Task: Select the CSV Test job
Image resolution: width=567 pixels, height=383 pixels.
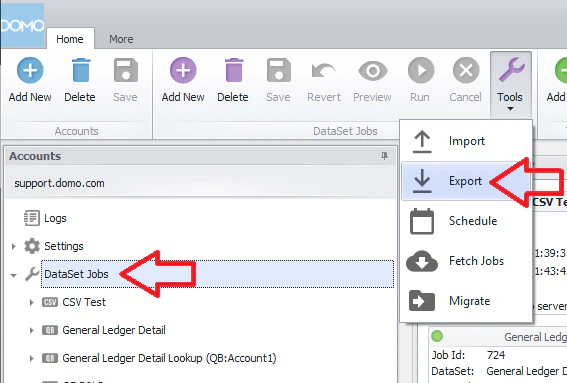Action: [84, 302]
